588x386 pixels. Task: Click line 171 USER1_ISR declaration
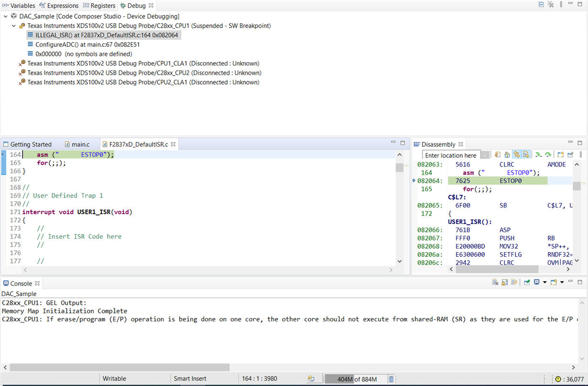point(77,212)
